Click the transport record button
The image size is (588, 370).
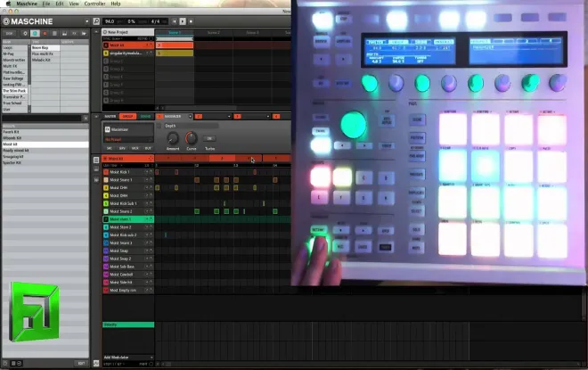(191, 21)
